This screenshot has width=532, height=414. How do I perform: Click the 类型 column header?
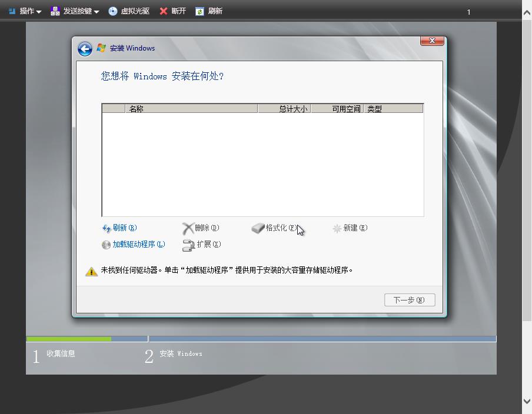coord(394,109)
